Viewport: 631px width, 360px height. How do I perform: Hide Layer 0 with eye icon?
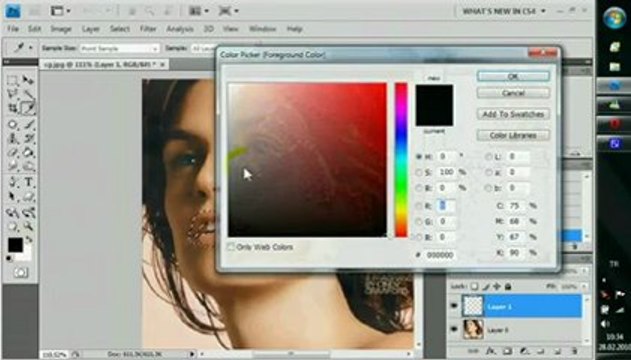[454, 330]
